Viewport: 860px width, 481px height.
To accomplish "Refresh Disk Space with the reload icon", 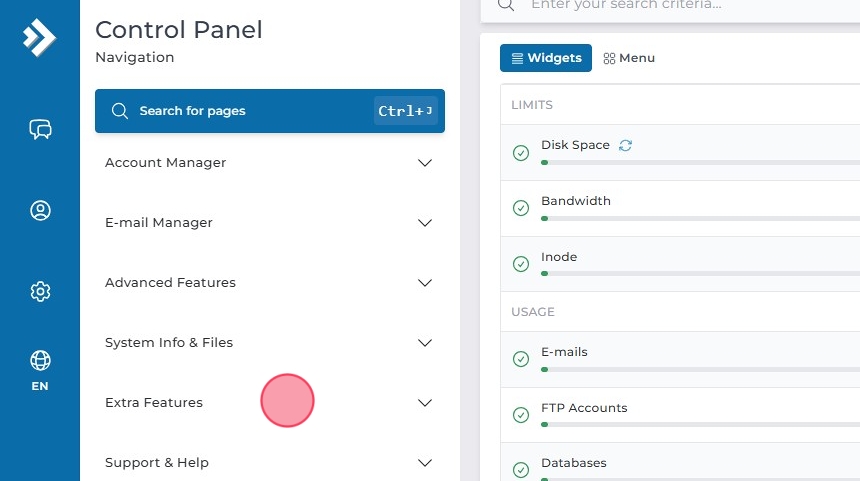I will point(625,145).
